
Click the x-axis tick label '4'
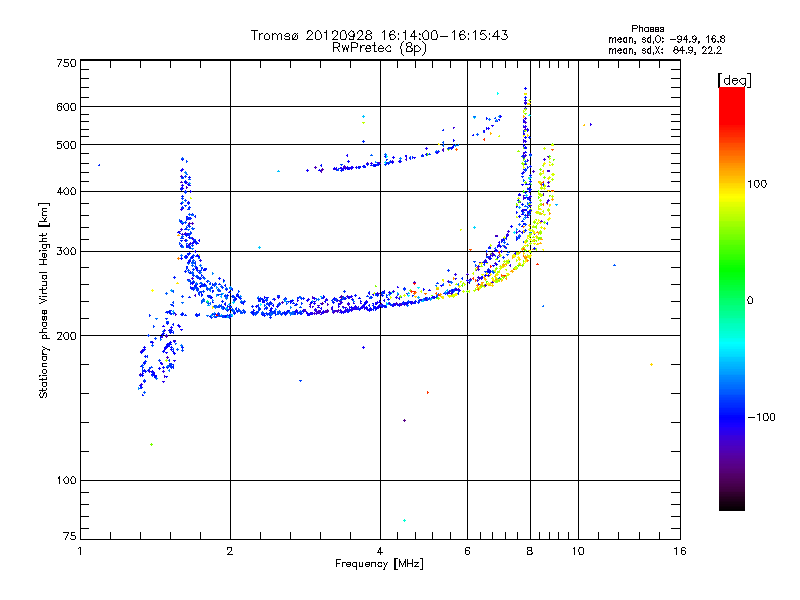coord(380,551)
